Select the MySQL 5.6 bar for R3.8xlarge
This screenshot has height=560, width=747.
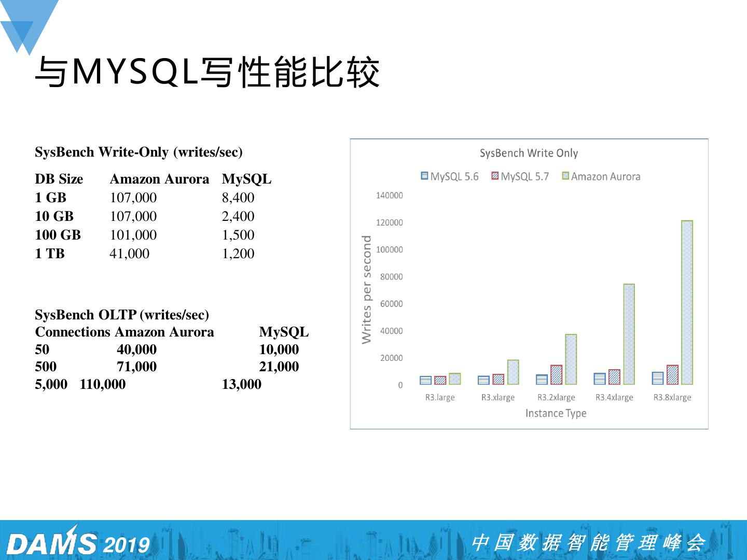coord(658,378)
